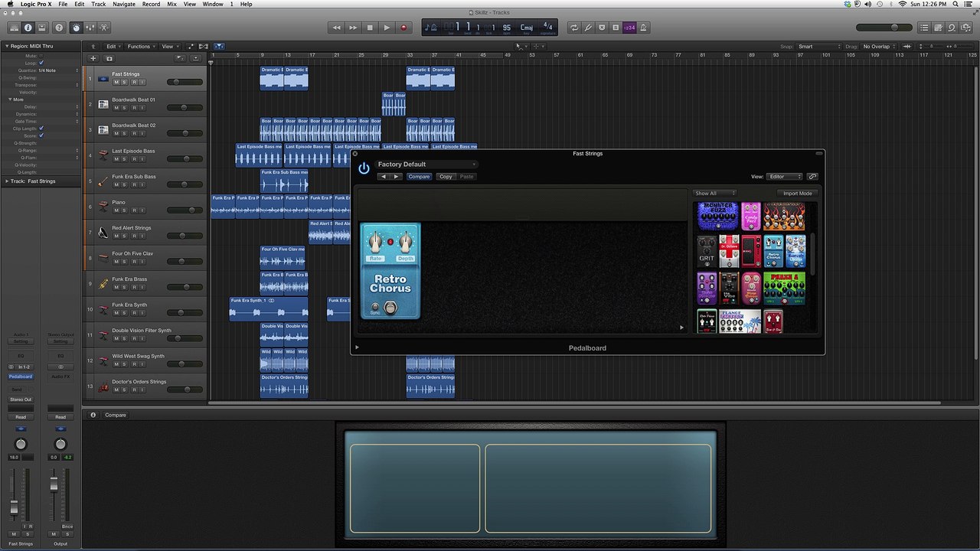Viewport: 980px width, 551px height.
Task: Open the Tuner wrench icon
Action: (x=588, y=28)
